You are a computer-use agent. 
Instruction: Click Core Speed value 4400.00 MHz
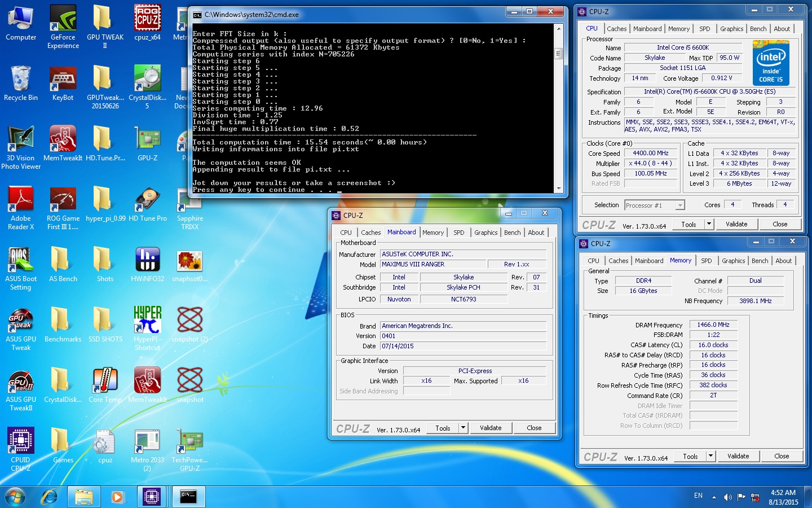[650, 153]
